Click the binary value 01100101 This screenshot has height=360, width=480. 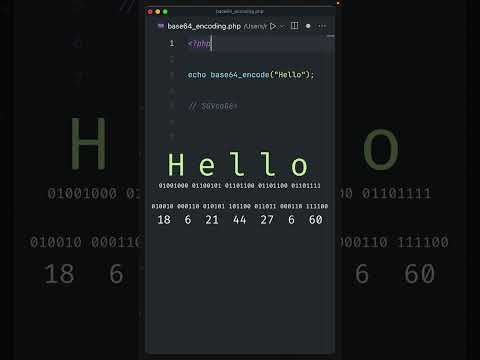pos(206,186)
